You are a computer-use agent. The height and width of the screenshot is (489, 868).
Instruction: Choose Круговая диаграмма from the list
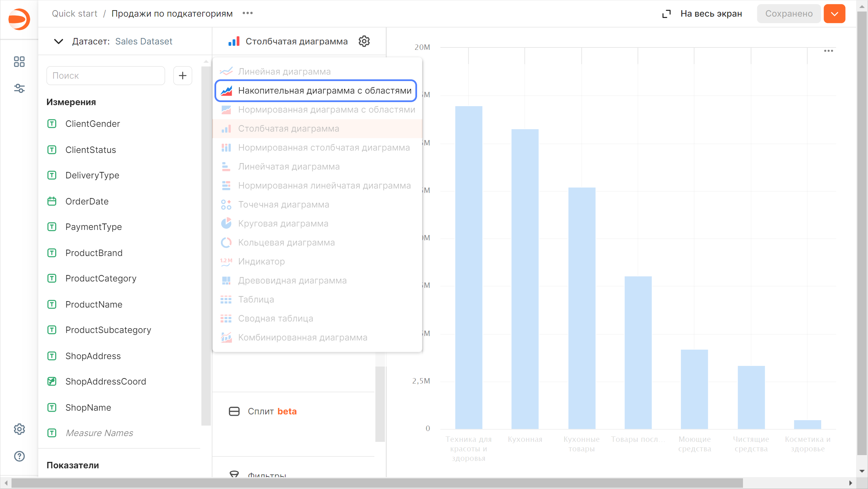tap(283, 223)
